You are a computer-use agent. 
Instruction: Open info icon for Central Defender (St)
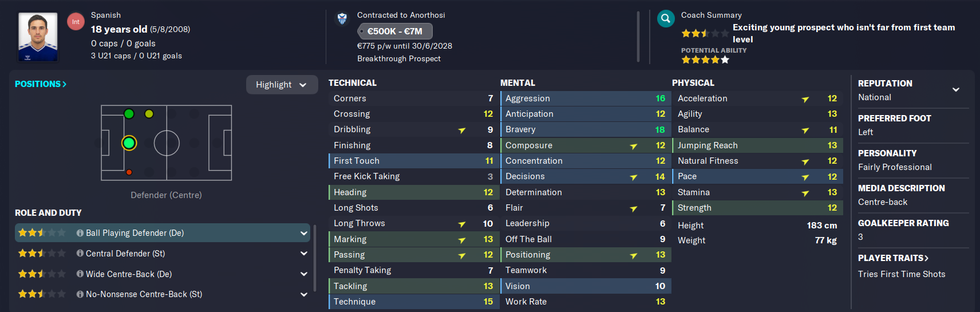point(80,253)
